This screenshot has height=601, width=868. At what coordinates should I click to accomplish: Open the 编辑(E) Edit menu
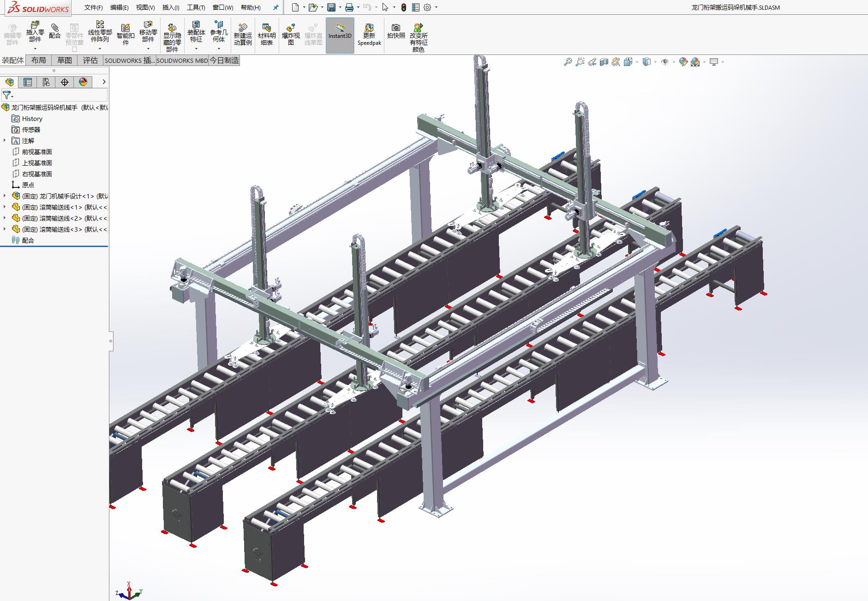point(120,7)
